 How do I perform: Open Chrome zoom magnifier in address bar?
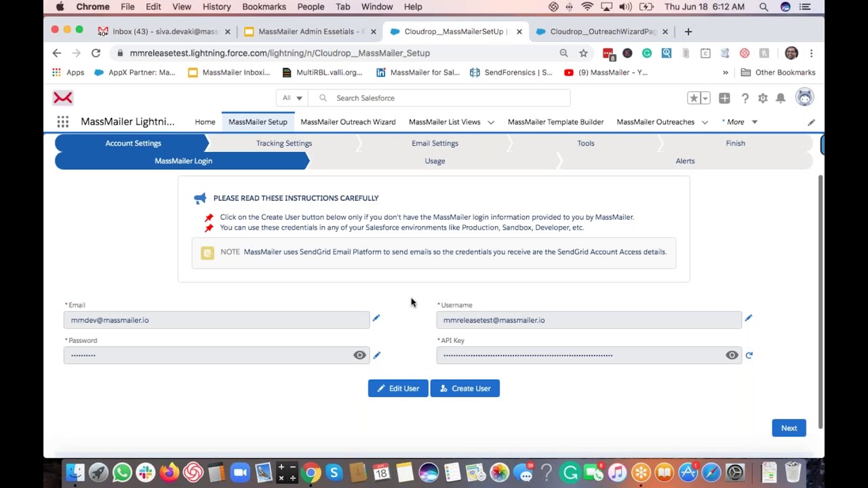pyautogui.click(x=564, y=53)
